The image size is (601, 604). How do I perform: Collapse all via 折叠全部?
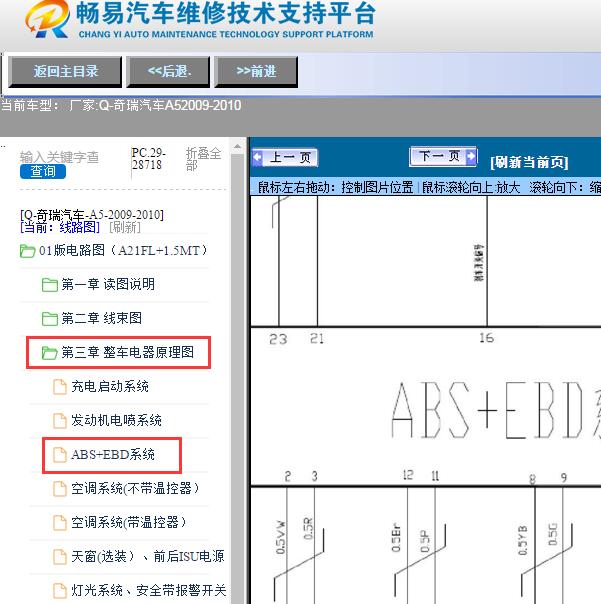coord(203,159)
